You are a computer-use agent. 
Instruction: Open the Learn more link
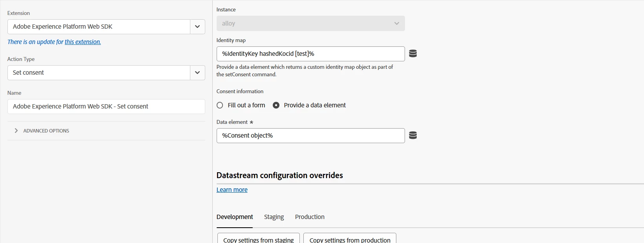coord(232,190)
